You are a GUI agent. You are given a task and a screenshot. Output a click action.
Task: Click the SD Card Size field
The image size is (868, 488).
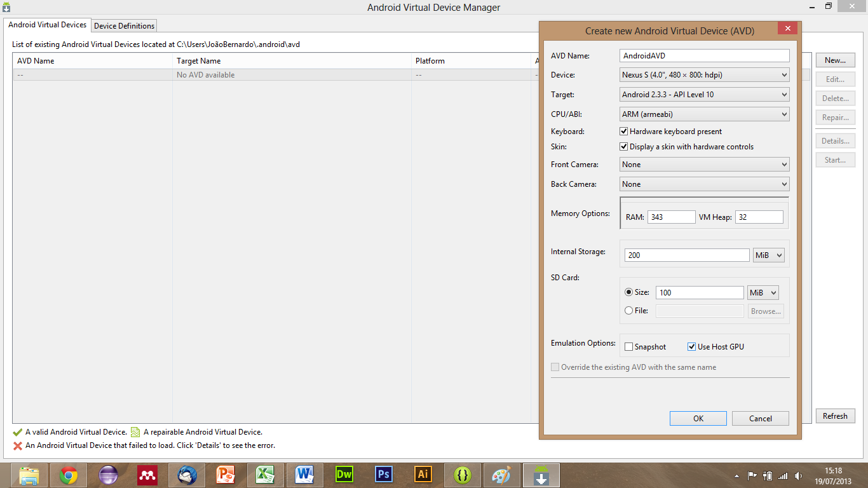click(700, 293)
